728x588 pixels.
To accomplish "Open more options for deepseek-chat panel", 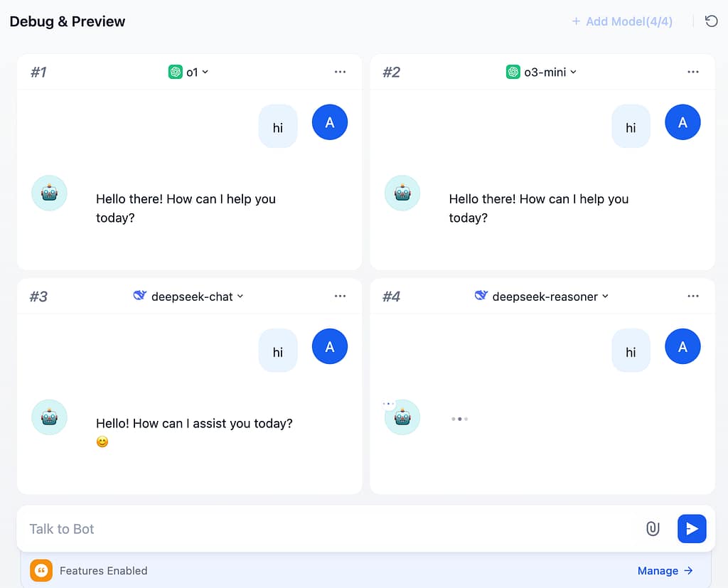I will (x=340, y=296).
